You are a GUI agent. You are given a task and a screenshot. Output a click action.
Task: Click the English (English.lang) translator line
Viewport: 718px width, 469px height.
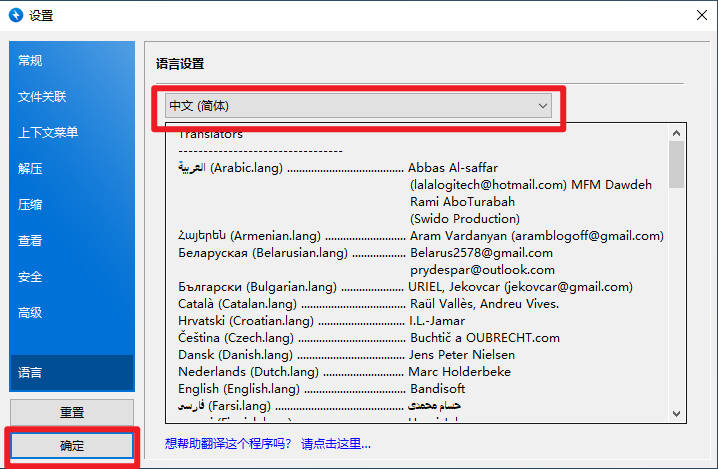239,389
